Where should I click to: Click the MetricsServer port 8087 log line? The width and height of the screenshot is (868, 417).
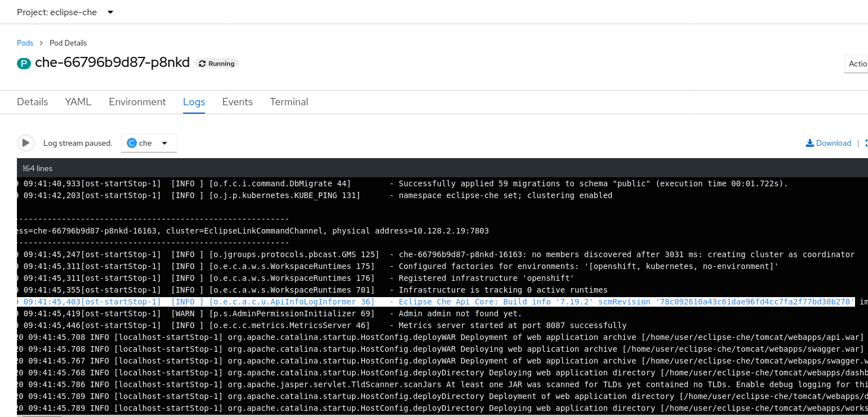(322, 325)
